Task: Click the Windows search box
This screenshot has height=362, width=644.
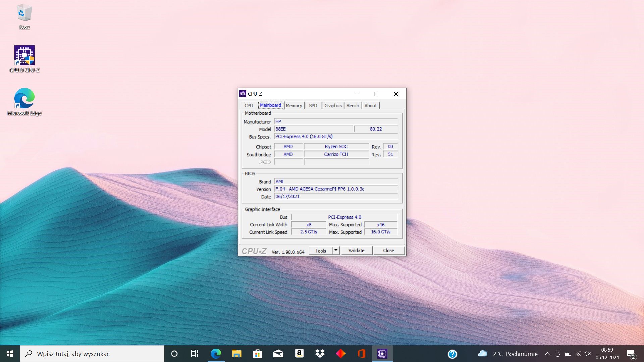Action: pyautogui.click(x=92, y=354)
